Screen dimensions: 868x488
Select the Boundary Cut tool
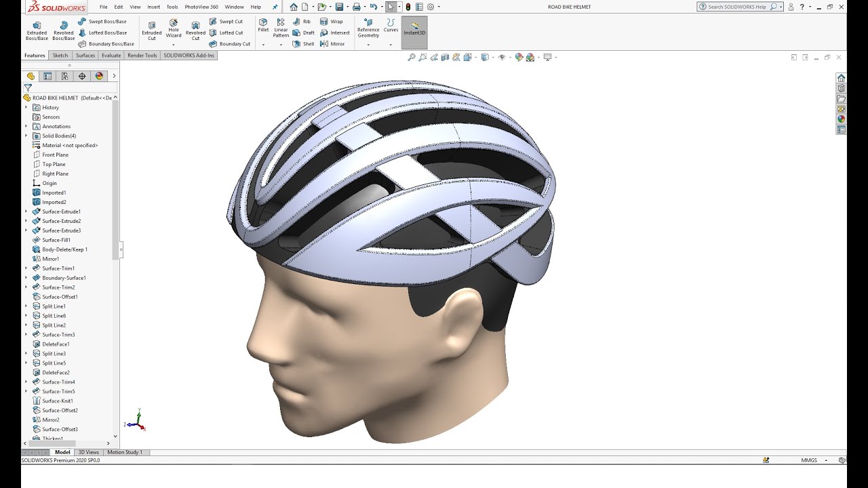(230, 44)
